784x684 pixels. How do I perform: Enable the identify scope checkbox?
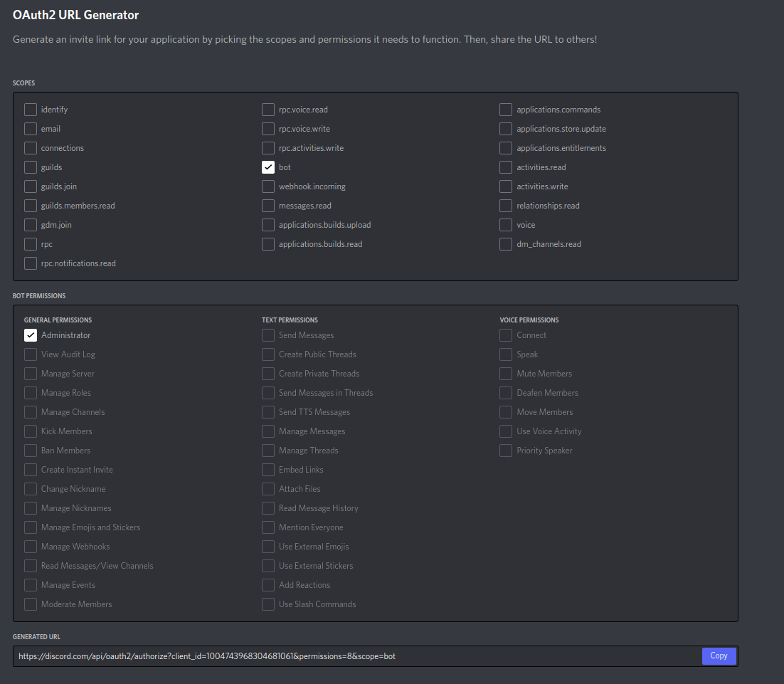click(x=30, y=110)
